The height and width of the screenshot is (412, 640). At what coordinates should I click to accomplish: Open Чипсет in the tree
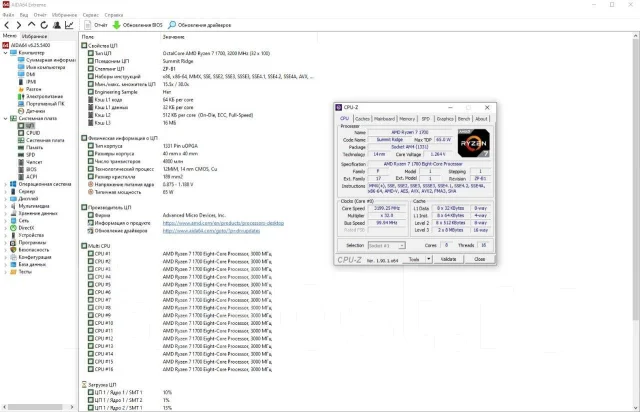click(x=30, y=162)
